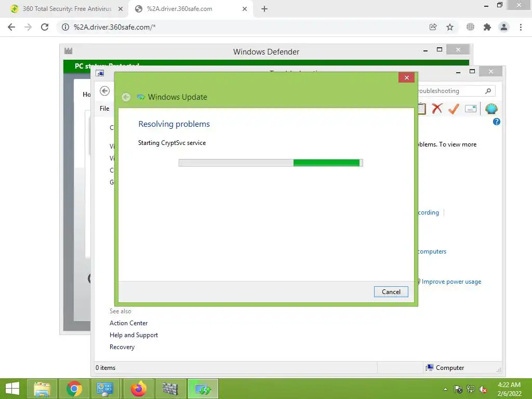
Task: Close the Windows Update troubleshooter dialog
Action: point(406,78)
